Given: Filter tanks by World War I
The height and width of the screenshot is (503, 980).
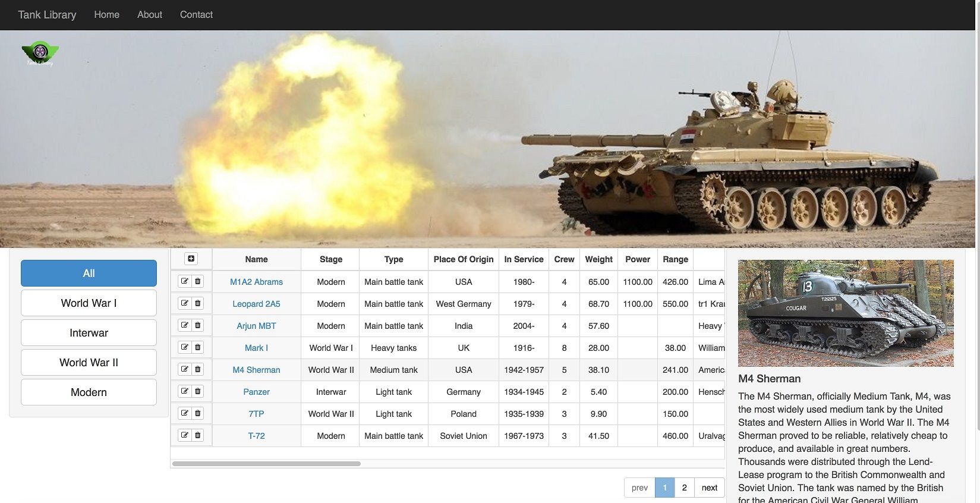Looking at the screenshot, I should point(89,303).
